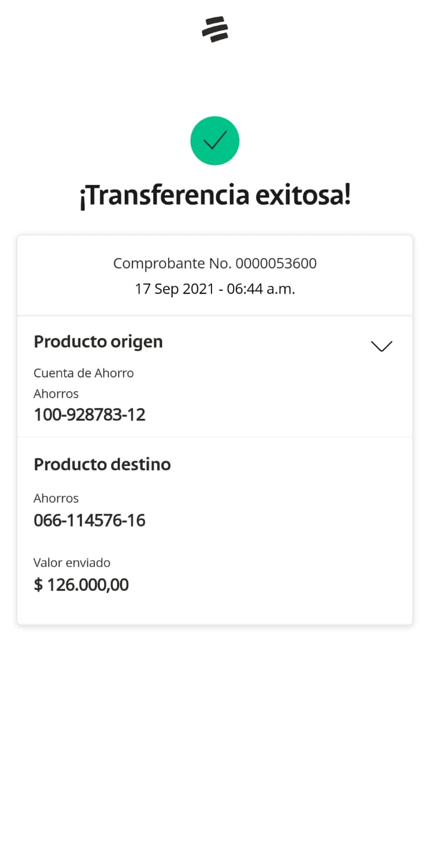The width and height of the screenshot is (429, 868).
Task: Tap the Ahorros label under Producto origen
Action: pyautogui.click(x=56, y=394)
